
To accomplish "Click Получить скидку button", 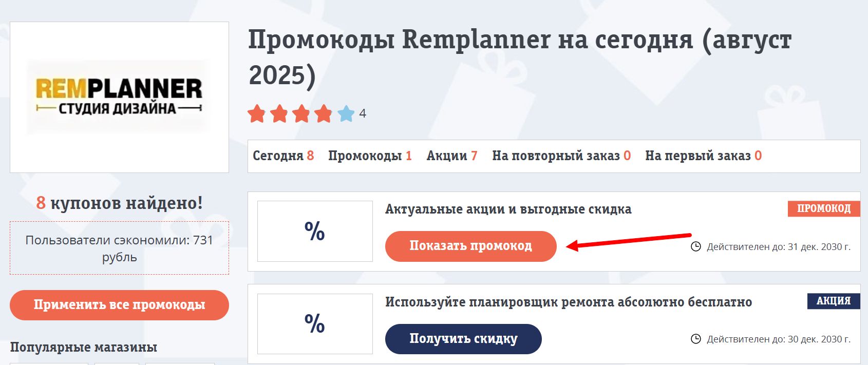I will pos(463,338).
